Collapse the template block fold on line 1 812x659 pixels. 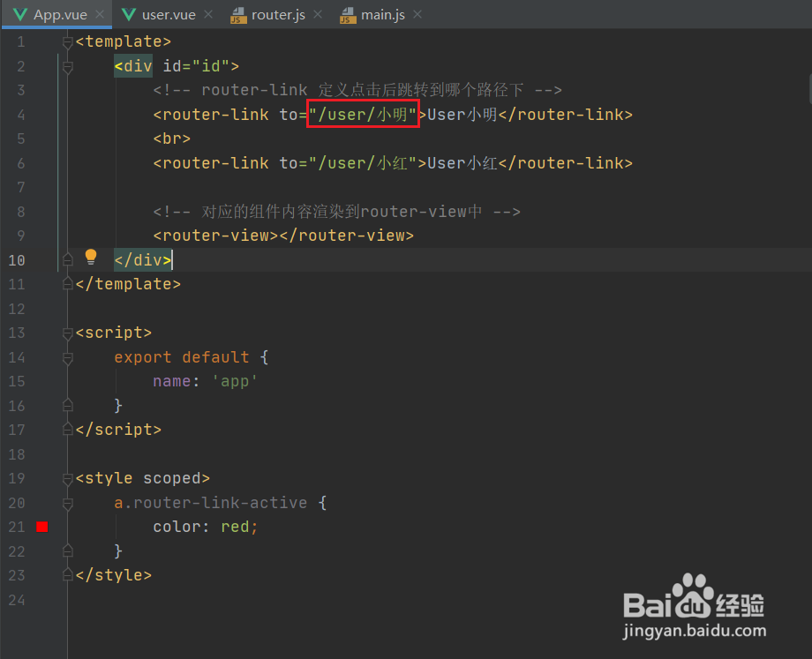pyautogui.click(x=67, y=42)
